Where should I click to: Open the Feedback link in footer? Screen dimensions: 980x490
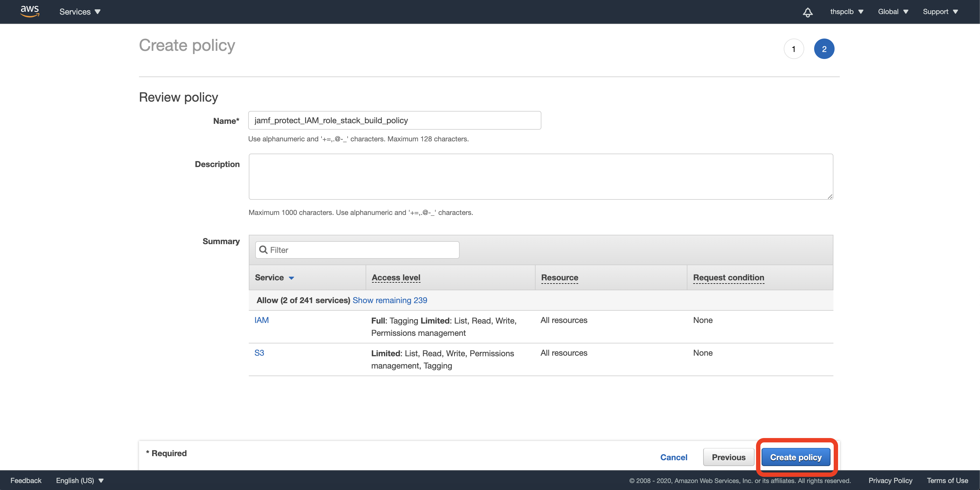[x=26, y=480]
